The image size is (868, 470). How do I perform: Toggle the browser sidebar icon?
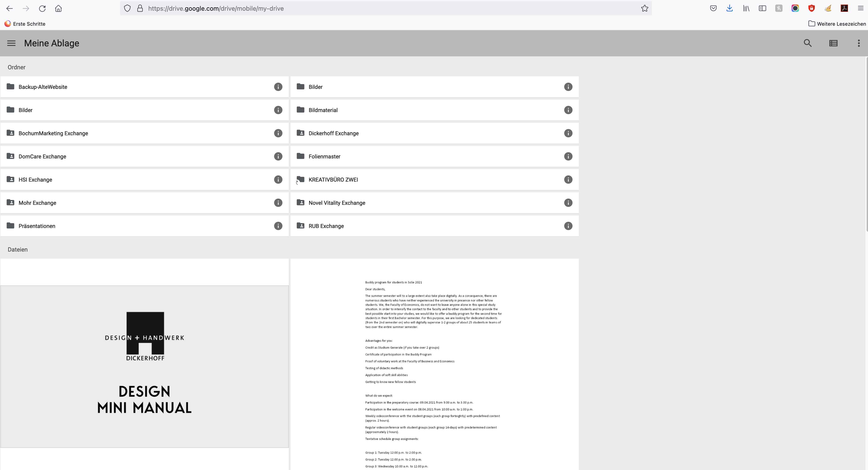[762, 8]
